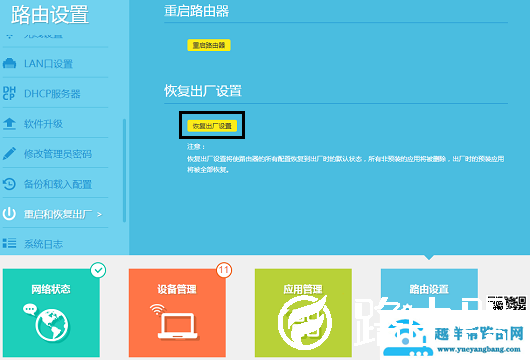Click the globe icon in 网络状态 tile
The height and width of the screenshot is (360, 530).
coord(52,326)
